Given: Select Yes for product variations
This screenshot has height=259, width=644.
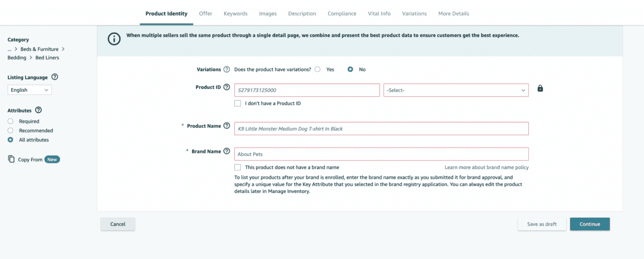Looking at the screenshot, I should click(x=318, y=70).
